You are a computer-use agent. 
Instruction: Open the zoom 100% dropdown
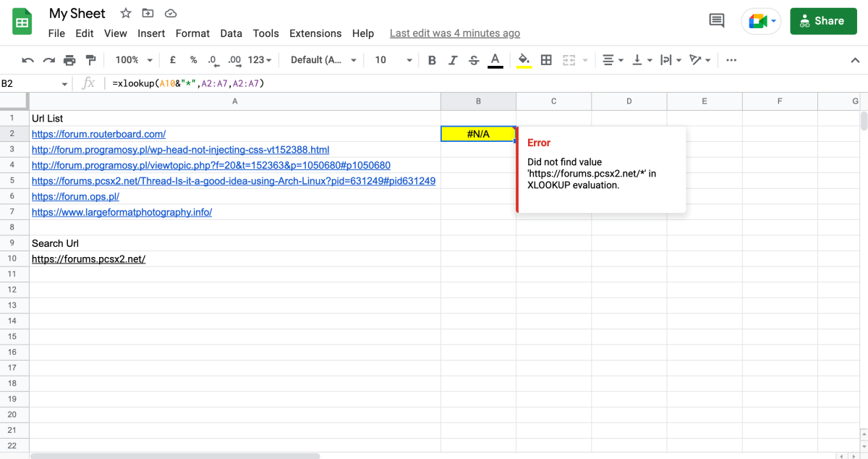(x=134, y=60)
